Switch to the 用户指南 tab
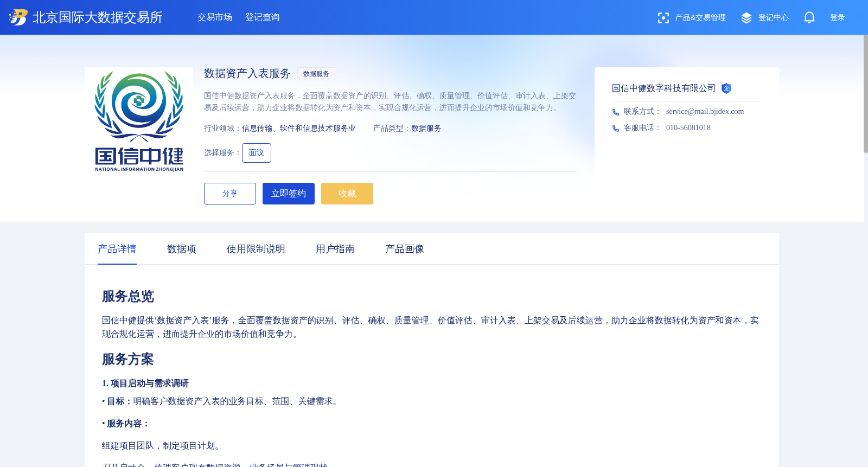This screenshot has height=467, width=868. click(335, 249)
